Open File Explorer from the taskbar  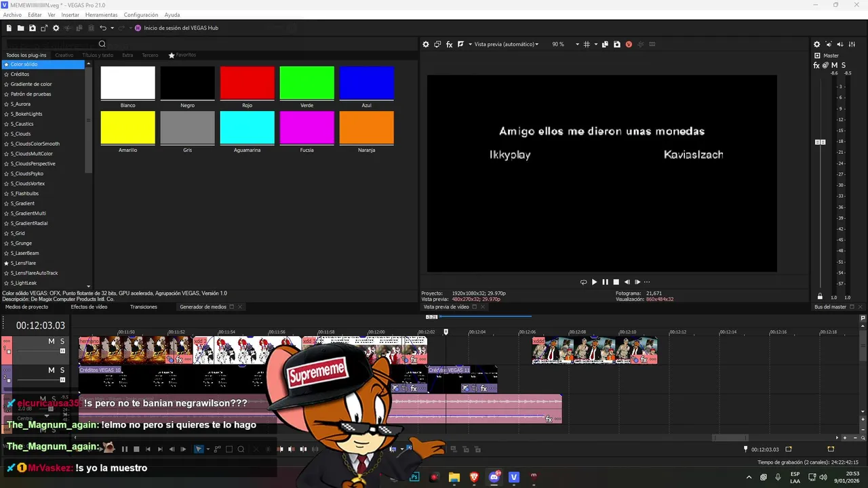[454, 477]
